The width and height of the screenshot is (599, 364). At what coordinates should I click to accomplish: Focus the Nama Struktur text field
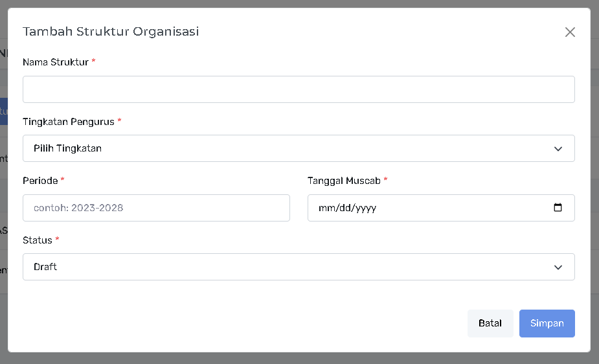(x=299, y=89)
